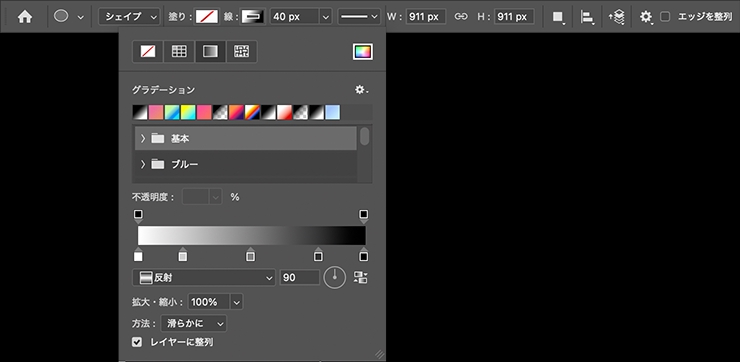Open the gear options in options bar
The width and height of the screenshot is (740, 362).
646,17
